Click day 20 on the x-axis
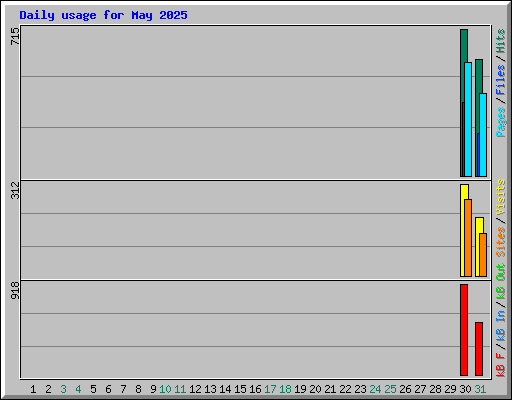Viewport: 512px width, 400px height. [x=315, y=389]
